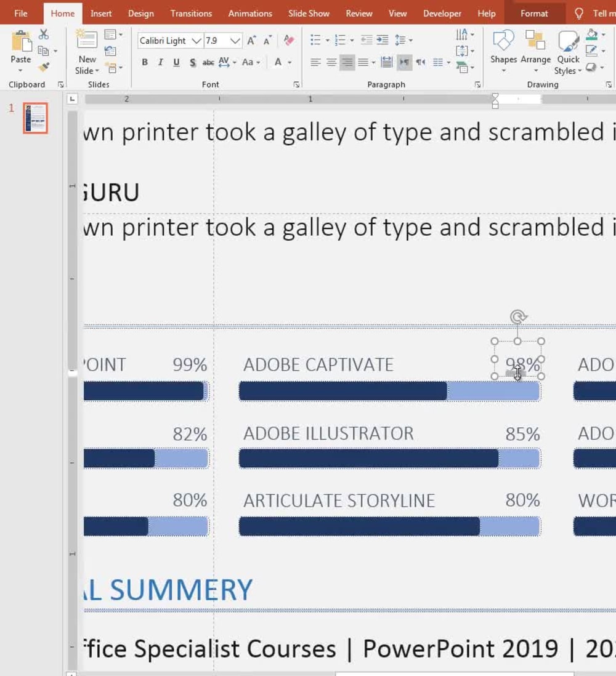Open Align Text vertical dropdown
The height and width of the screenshot is (676, 616).
coord(465,51)
